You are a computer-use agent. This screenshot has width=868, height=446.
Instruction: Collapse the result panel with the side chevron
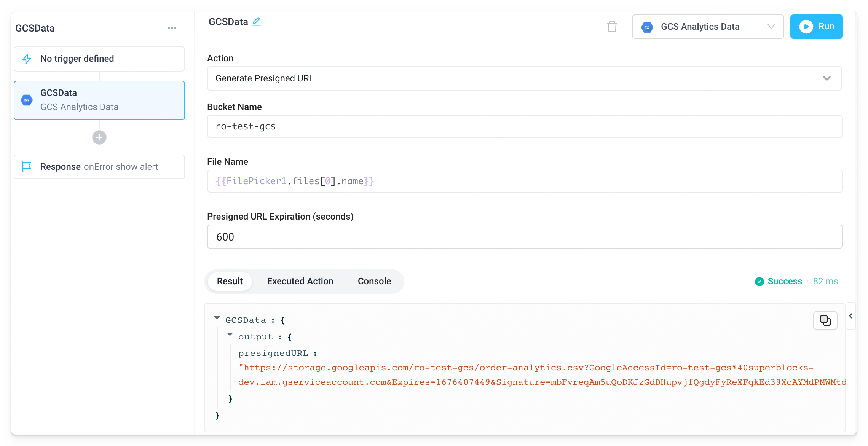[851, 316]
